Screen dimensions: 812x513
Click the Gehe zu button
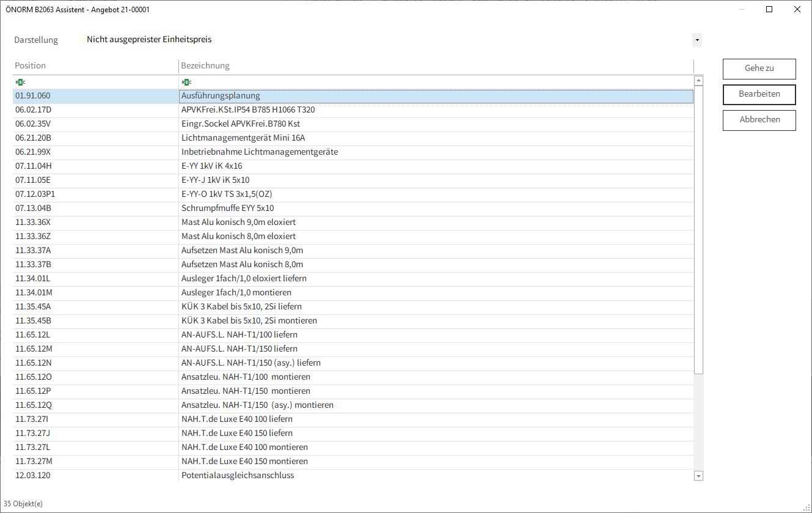[x=759, y=68]
